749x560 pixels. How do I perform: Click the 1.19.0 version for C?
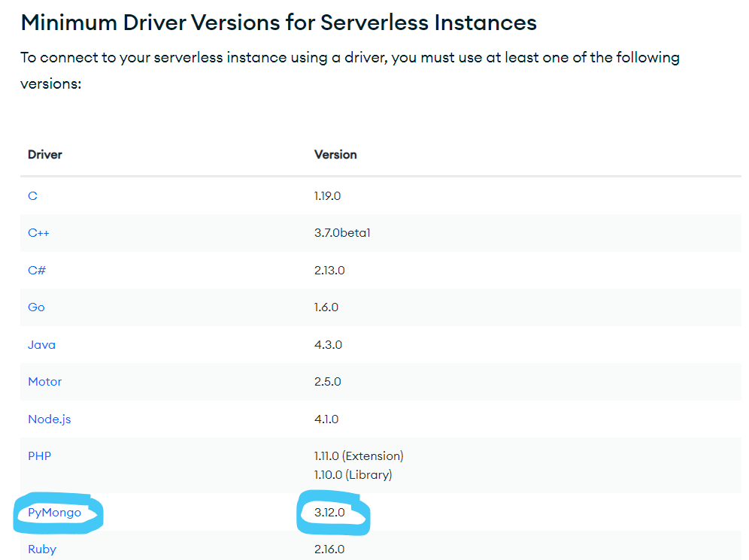point(327,195)
